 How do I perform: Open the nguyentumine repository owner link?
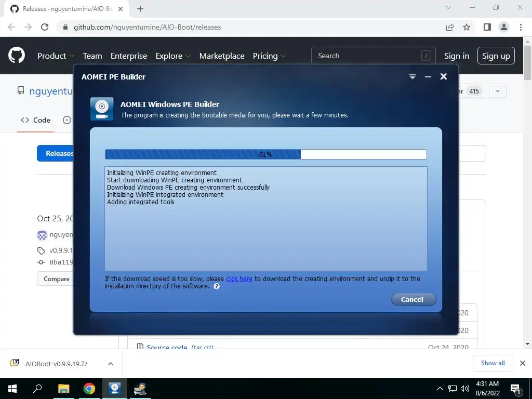51,91
